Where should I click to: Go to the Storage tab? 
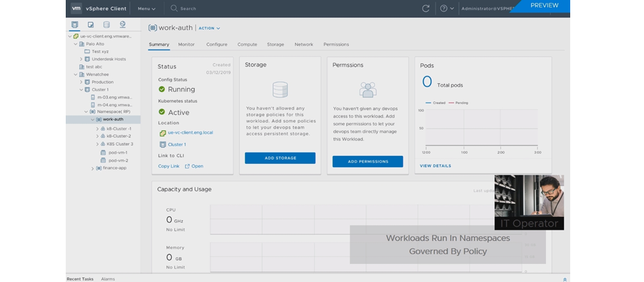click(276, 44)
